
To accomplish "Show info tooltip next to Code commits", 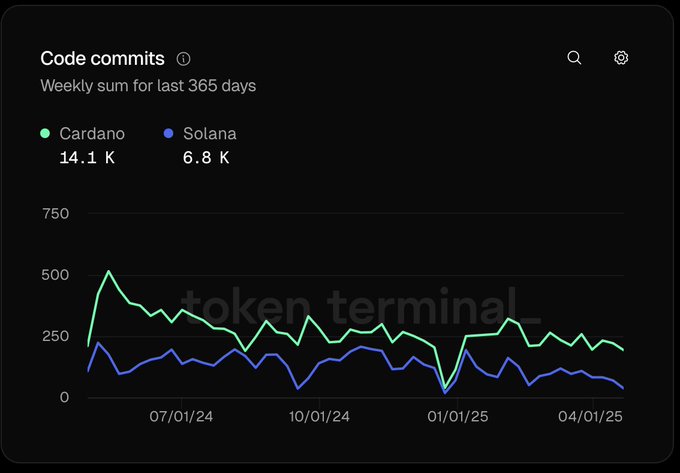I will tap(183, 59).
